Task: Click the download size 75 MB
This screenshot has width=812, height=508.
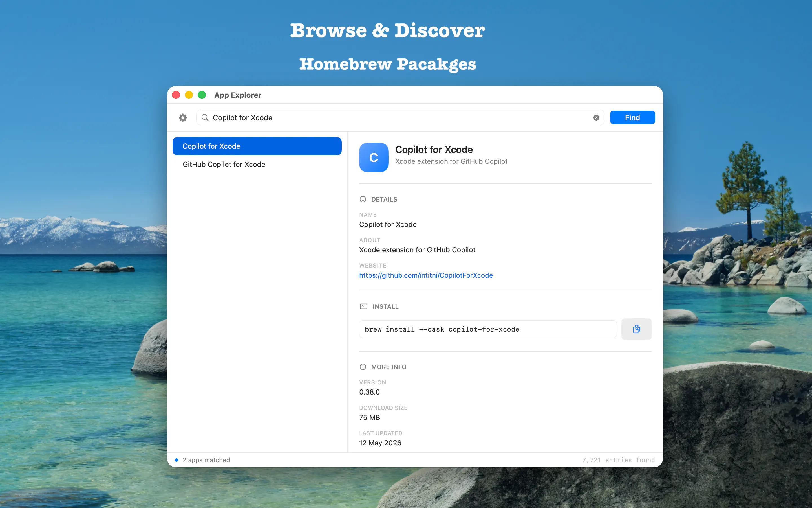Action: pyautogui.click(x=369, y=417)
